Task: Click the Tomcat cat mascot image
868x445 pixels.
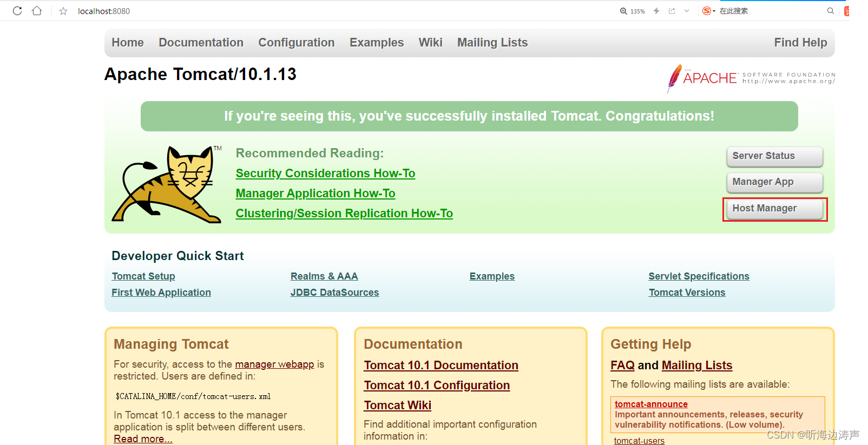Action: coord(167,184)
